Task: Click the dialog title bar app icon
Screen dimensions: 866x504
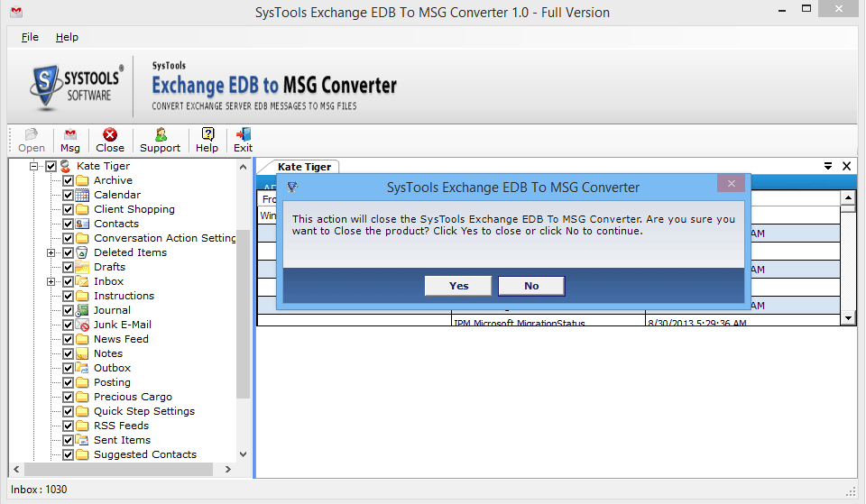Action: pos(292,188)
